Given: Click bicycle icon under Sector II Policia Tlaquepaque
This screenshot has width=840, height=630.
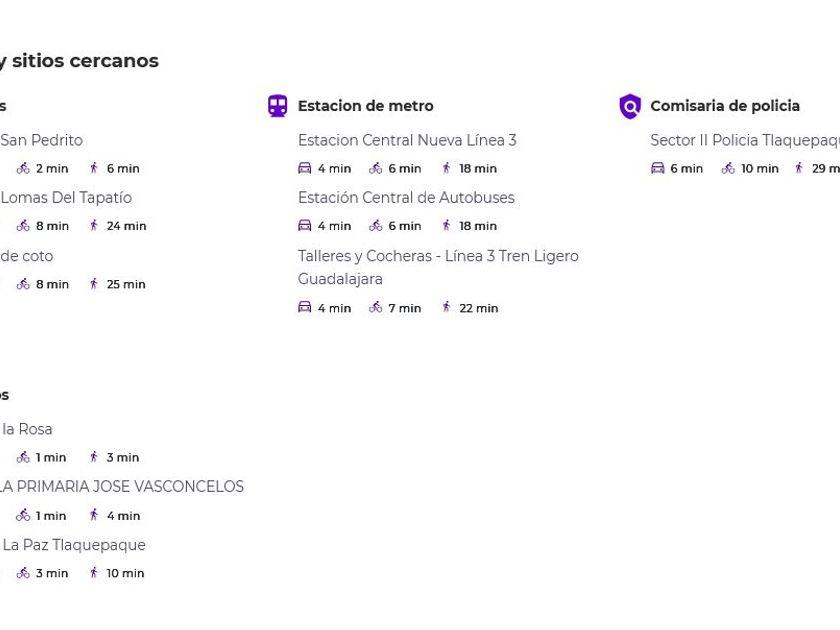Looking at the screenshot, I should (x=728, y=168).
